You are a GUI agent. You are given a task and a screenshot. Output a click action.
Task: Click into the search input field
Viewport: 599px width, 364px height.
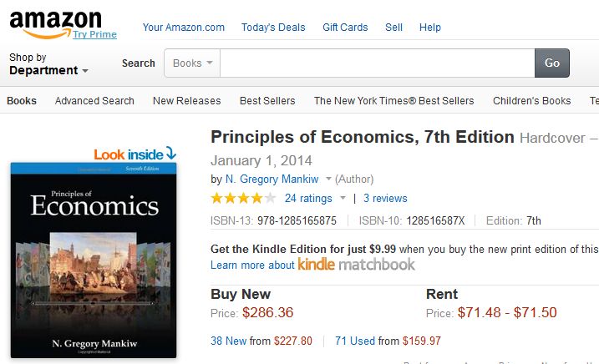coord(377,63)
